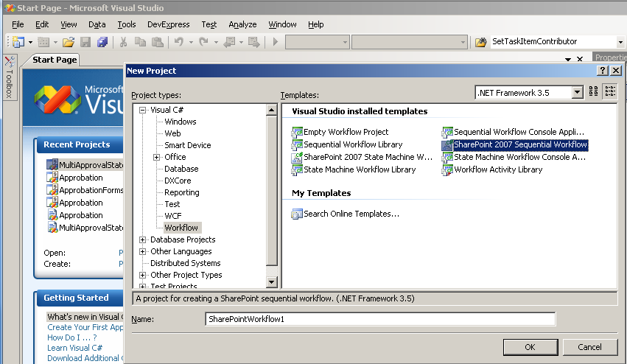The height and width of the screenshot is (364, 627).
Task: Select Empty Workflow Project template
Action: [x=340, y=132]
